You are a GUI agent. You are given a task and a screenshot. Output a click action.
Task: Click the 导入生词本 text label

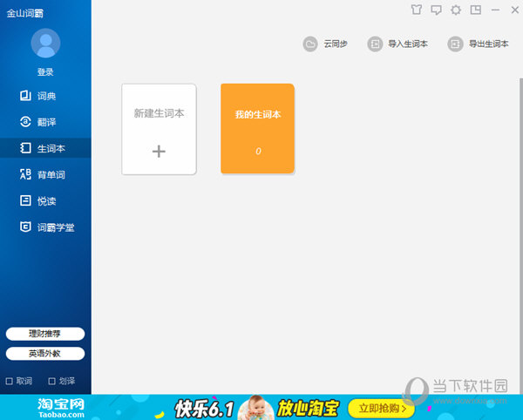coord(408,44)
